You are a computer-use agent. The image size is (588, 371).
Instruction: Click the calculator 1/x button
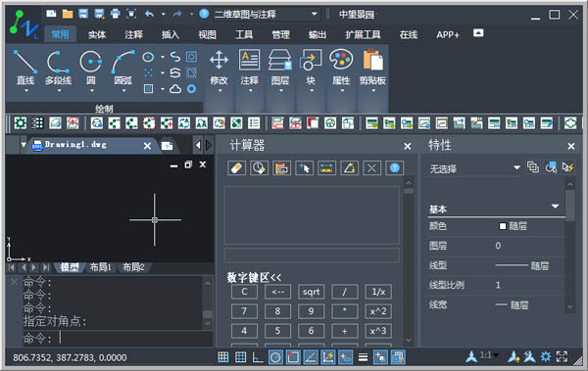(x=378, y=292)
